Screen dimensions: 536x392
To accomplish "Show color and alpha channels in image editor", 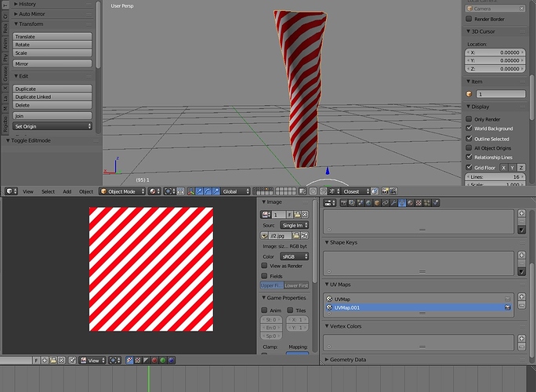I will click(x=129, y=360).
